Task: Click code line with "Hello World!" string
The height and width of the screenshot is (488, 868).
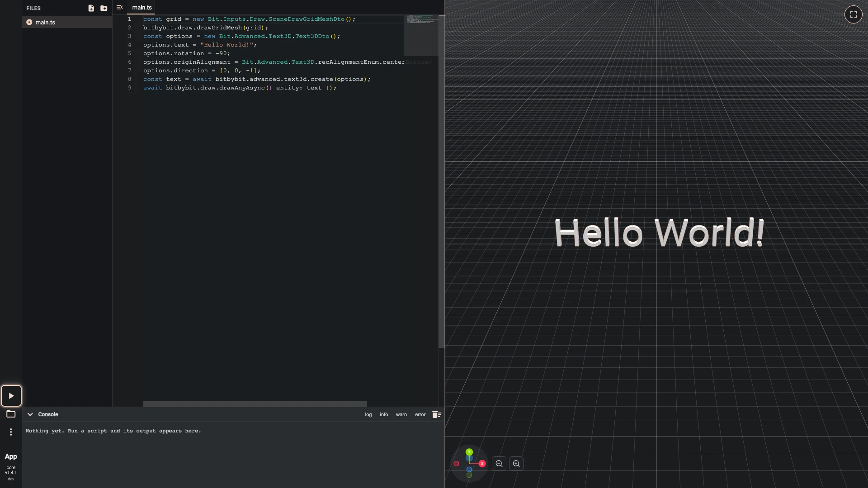Action: pos(200,45)
